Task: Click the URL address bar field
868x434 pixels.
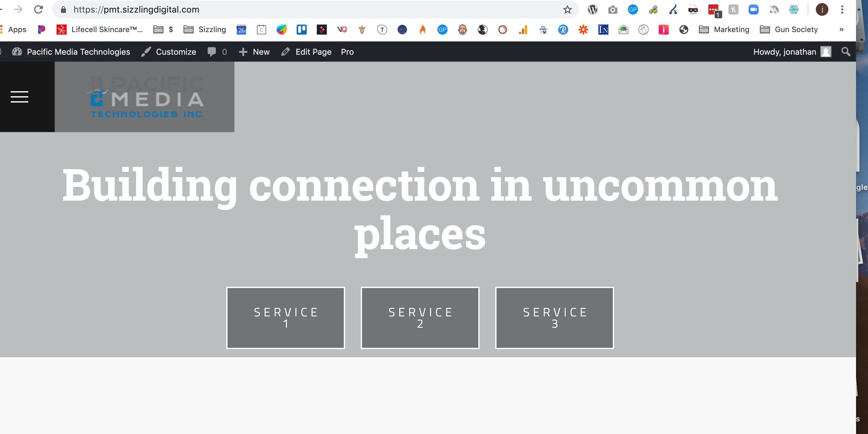Action: click(x=310, y=9)
